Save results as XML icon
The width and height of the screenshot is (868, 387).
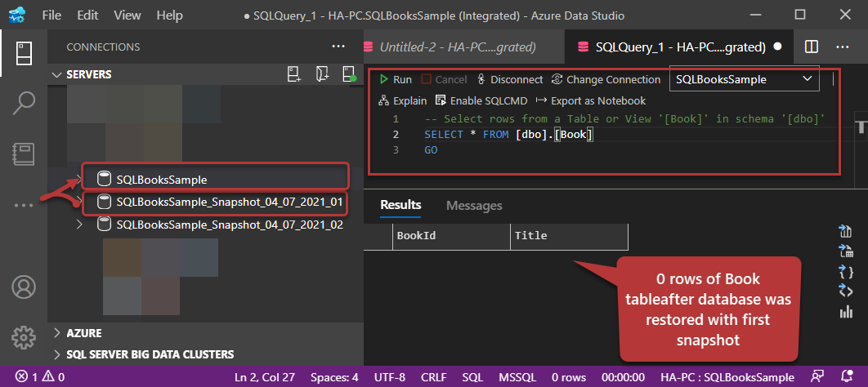point(846,291)
